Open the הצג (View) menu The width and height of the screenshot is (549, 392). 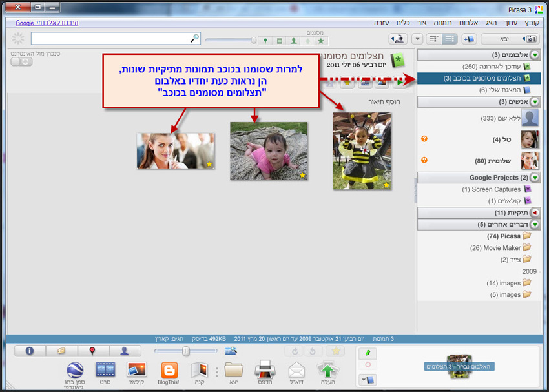[x=492, y=23]
